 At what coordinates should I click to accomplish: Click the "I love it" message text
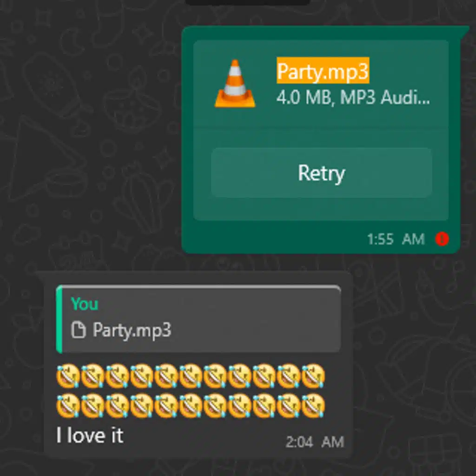tap(90, 435)
